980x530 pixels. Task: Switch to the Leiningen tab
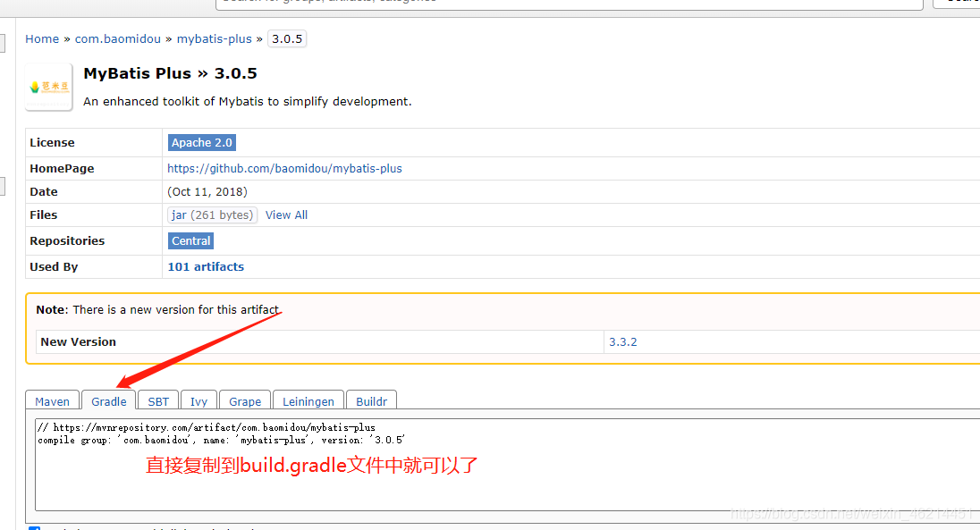click(308, 400)
